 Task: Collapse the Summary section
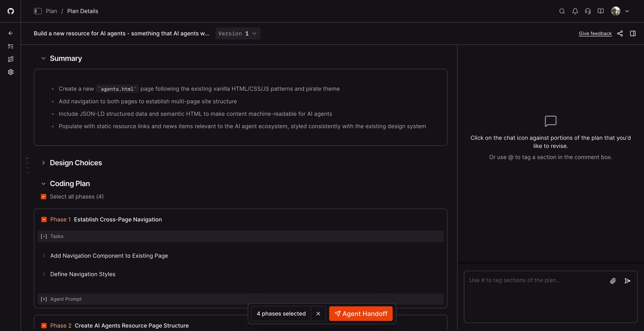(44, 58)
